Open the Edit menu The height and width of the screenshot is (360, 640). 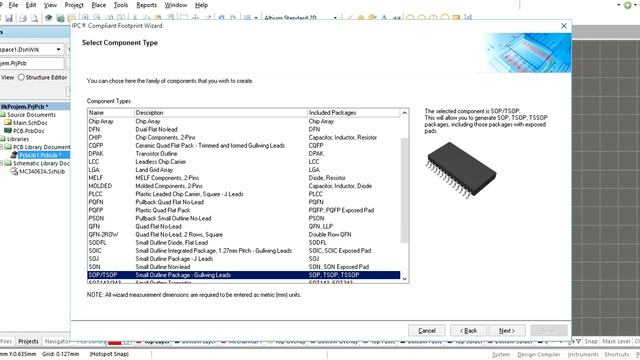(x=31, y=5)
